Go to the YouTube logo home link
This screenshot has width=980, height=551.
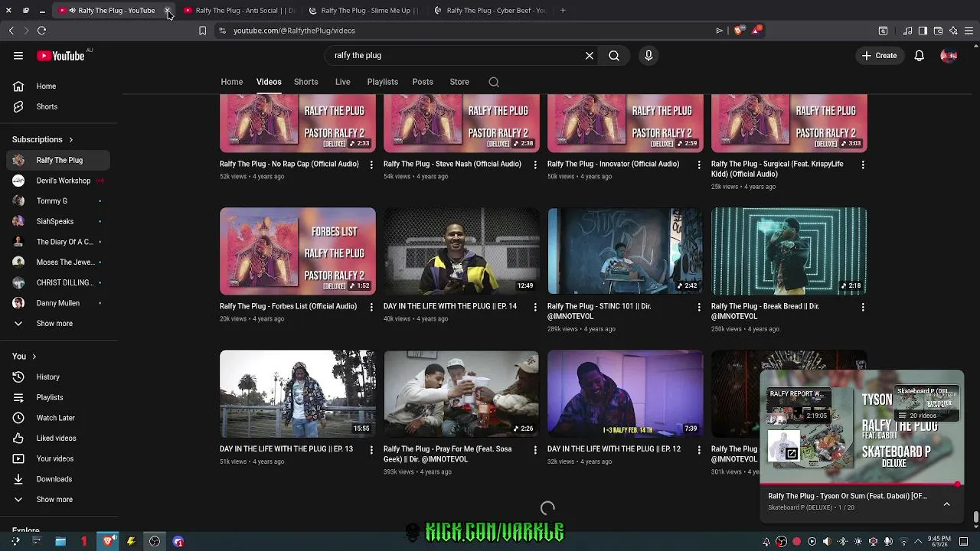tap(60, 56)
